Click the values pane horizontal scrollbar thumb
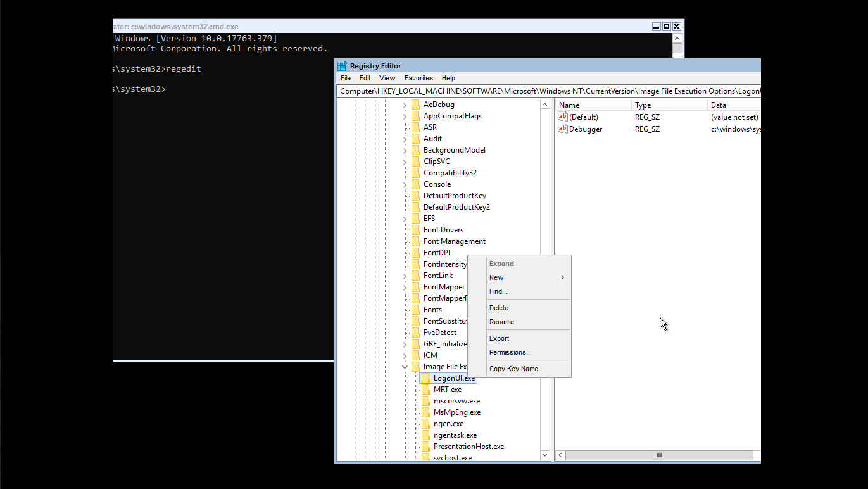Image resolution: width=868 pixels, height=489 pixels. tap(659, 455)
